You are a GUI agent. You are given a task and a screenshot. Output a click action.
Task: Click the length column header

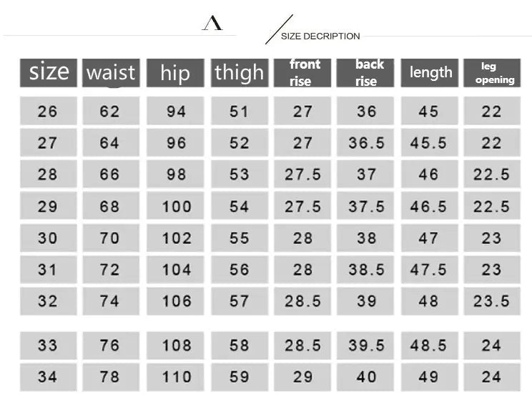point(430,72)
